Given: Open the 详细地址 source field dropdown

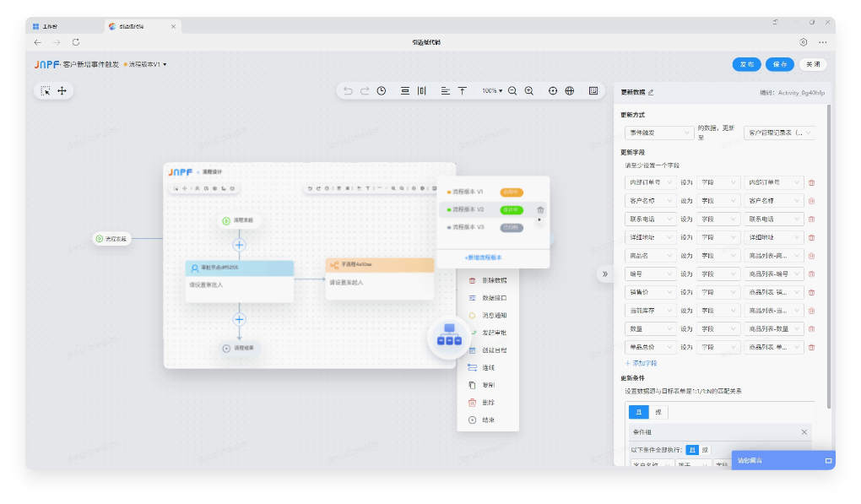Looking at the screenshot, I should coord(774,237).
